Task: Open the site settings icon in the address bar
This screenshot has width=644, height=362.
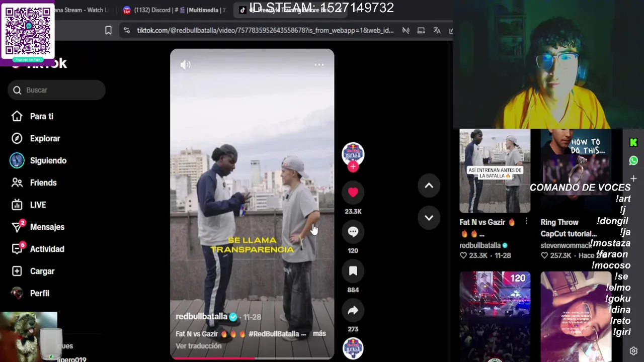Action: [x=126, y=31]
